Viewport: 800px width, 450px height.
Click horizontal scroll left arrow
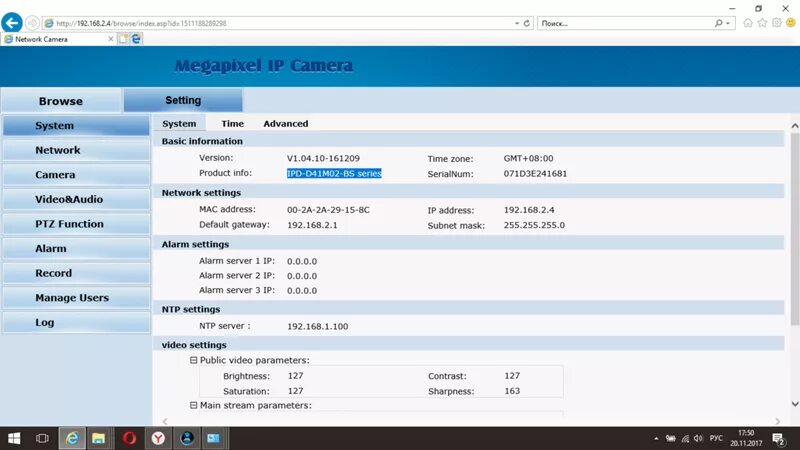165,421
